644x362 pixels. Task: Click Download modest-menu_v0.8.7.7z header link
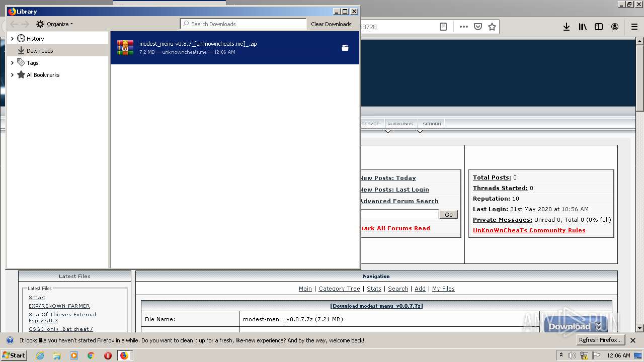pos(376,306)
